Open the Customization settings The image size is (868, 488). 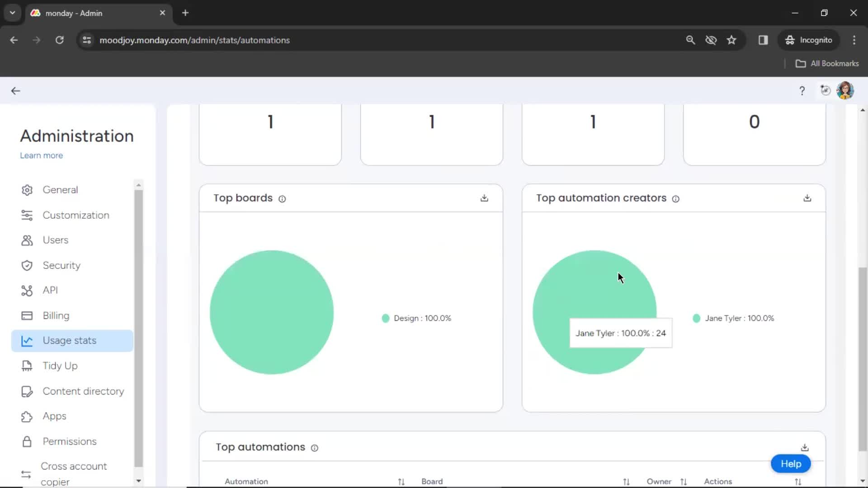coord(75,215)
